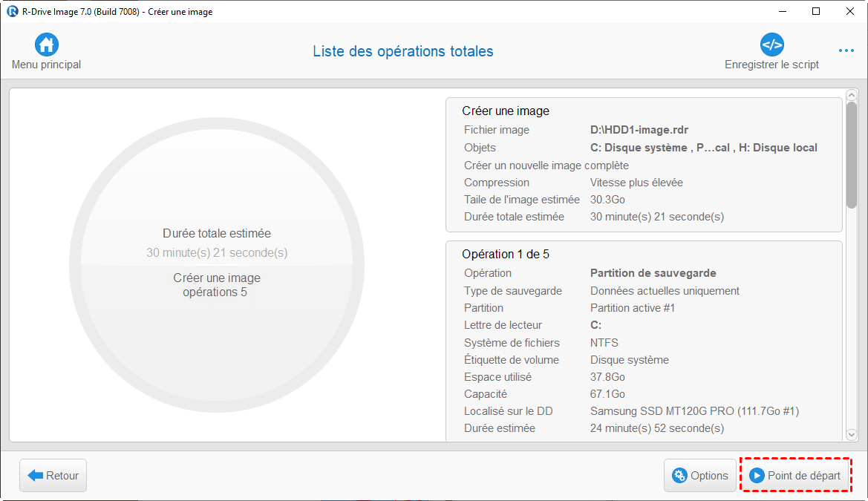
Task: Click Durée totale estimée label in circle
Action: click(x=217, y=234)
